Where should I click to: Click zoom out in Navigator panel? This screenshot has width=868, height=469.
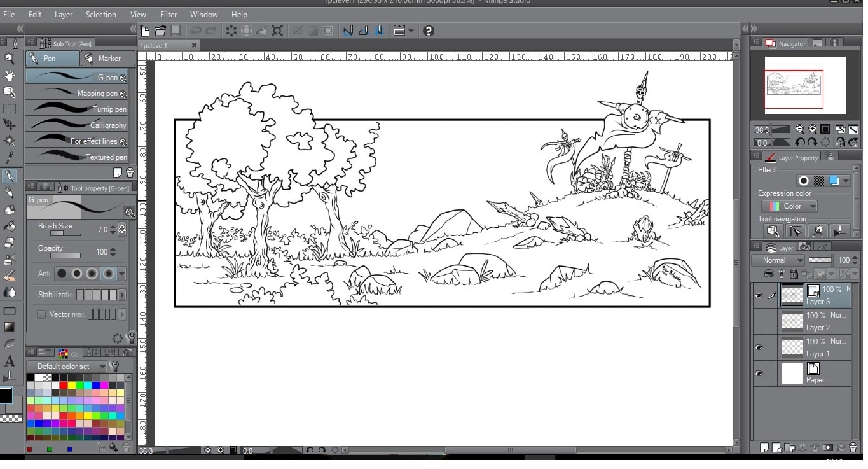800,129
